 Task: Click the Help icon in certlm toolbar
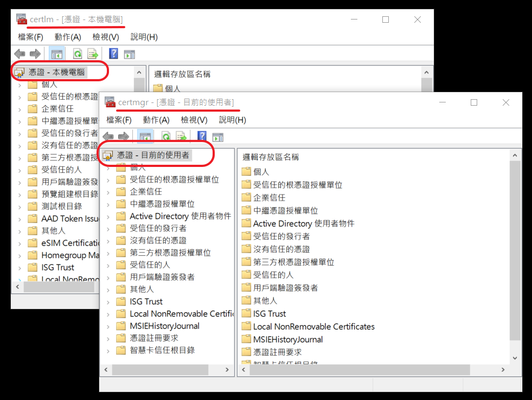click(113, 54)
